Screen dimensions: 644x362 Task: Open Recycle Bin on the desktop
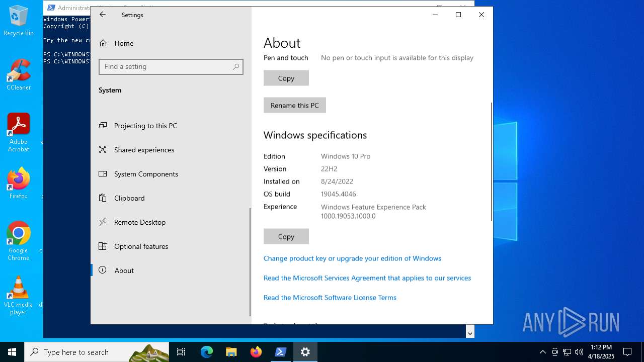pyautogui.click(x=19, y=21)
